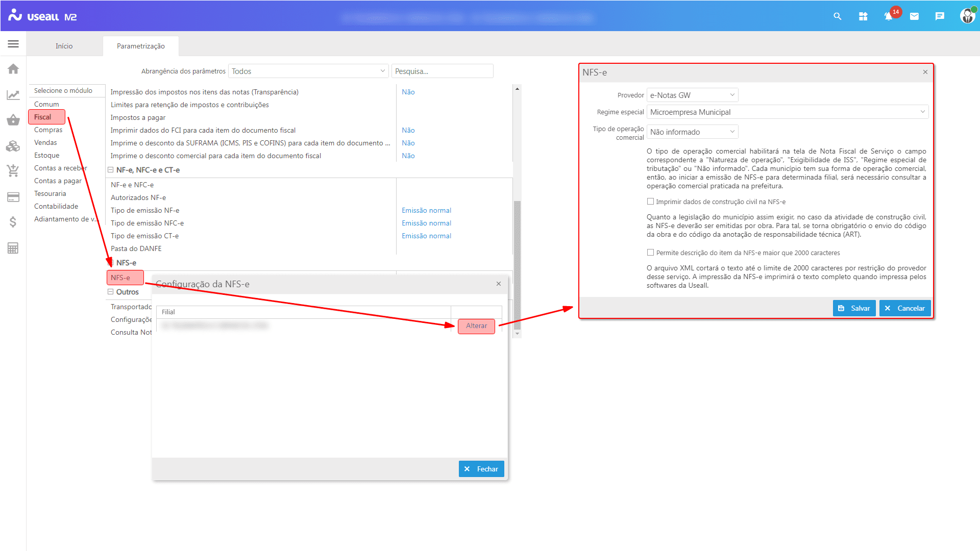The height and width of the screenshot is (551, 980).
Task: Expand the Regime especial dropdown
Action: click(x=787, y=112)
